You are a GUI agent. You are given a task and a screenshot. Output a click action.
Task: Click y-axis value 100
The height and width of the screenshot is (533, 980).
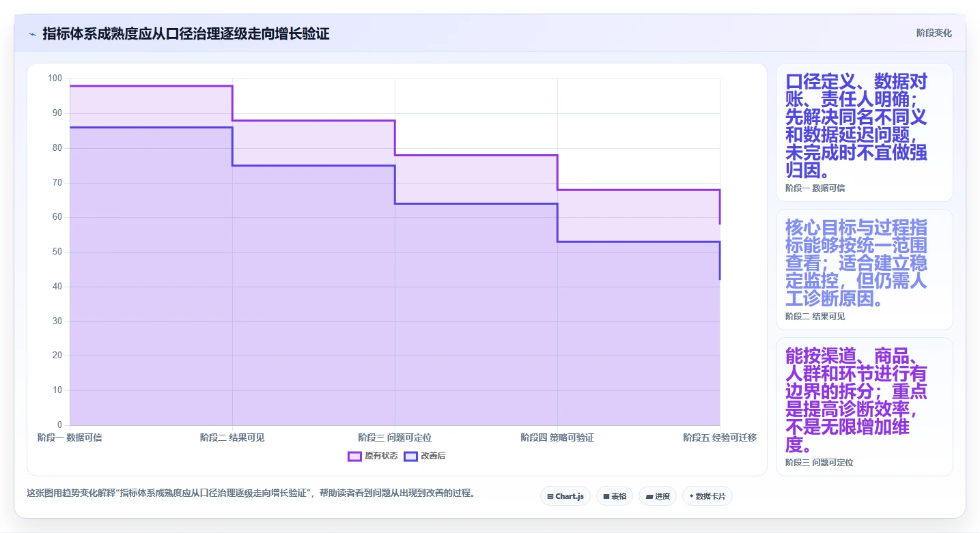click(x=55, y=78)
